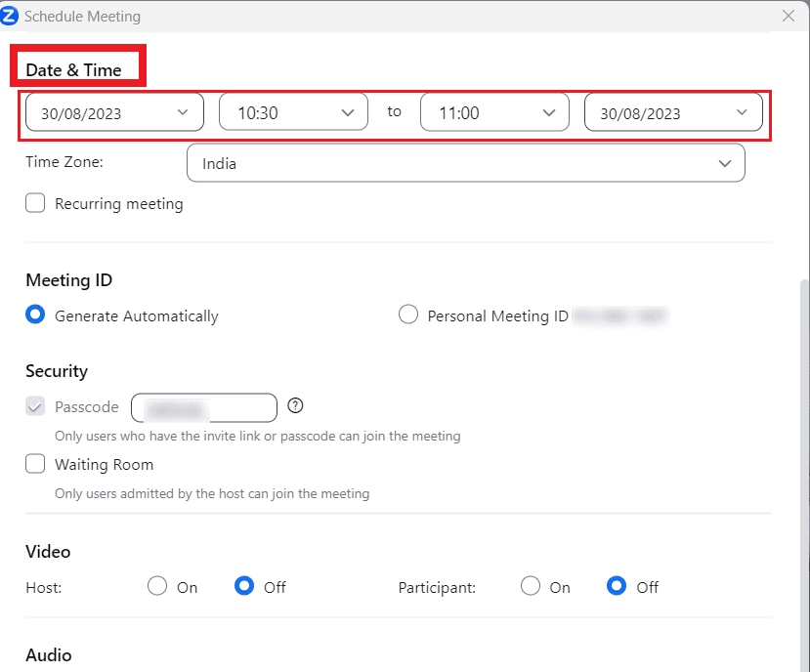Set participant video to Off
Screen dimensions: 810x672
(616, 586)
